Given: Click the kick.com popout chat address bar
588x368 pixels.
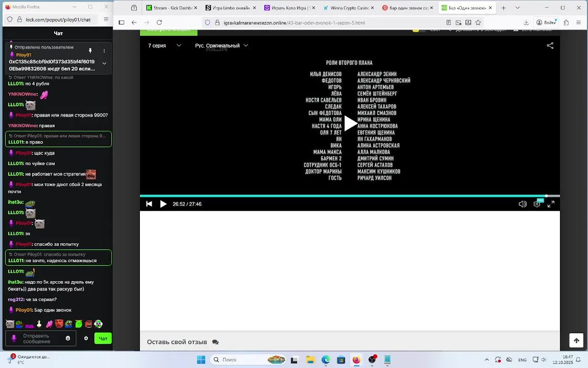Looking at the screenshot, I should [x=58, y=19].
